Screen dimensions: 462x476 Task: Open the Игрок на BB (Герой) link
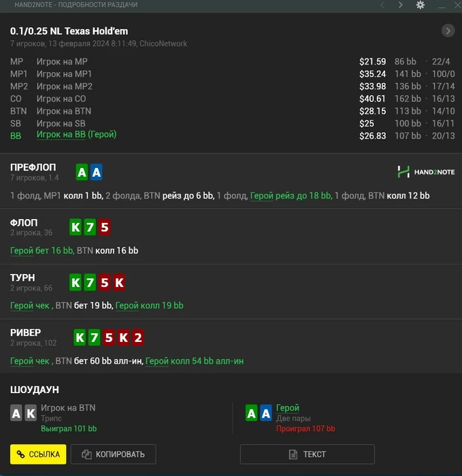pos(76,134)
